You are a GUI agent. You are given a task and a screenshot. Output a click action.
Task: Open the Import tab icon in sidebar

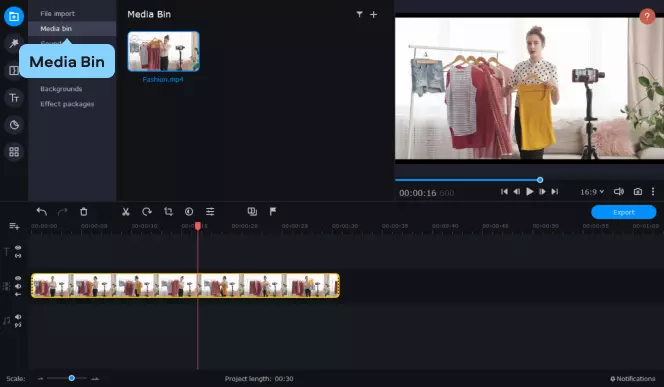point(14,17)
